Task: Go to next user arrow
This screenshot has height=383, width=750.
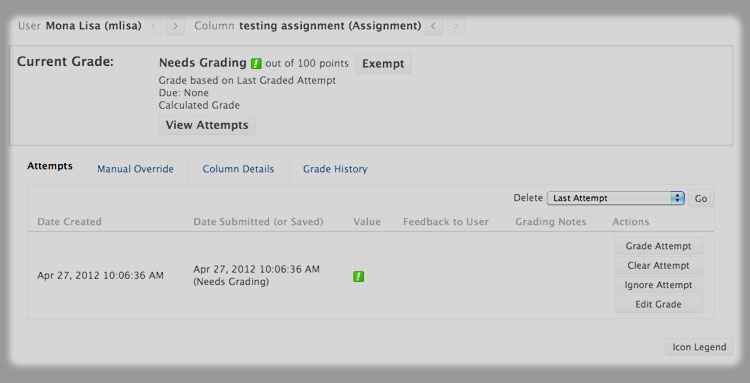Action: click(176, 26)
